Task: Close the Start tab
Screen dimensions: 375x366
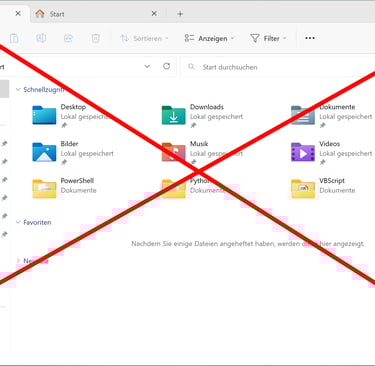Action: 154,14
